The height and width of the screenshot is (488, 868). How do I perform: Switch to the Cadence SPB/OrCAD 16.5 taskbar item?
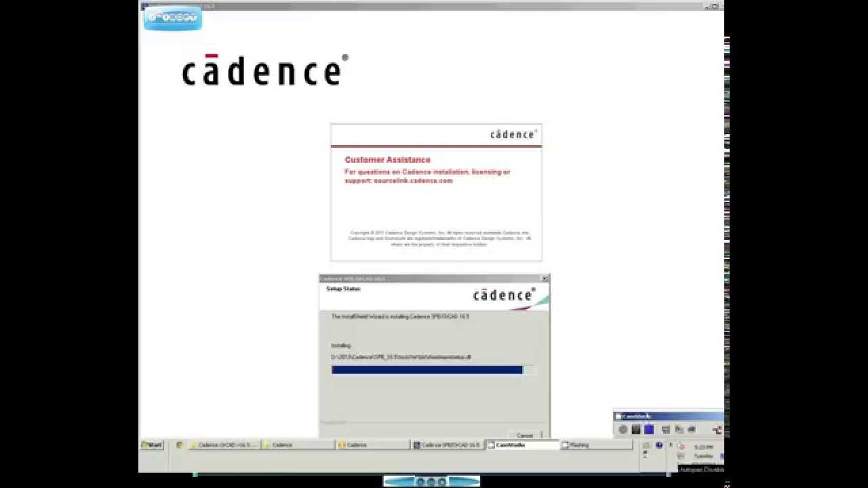point(448,445)
